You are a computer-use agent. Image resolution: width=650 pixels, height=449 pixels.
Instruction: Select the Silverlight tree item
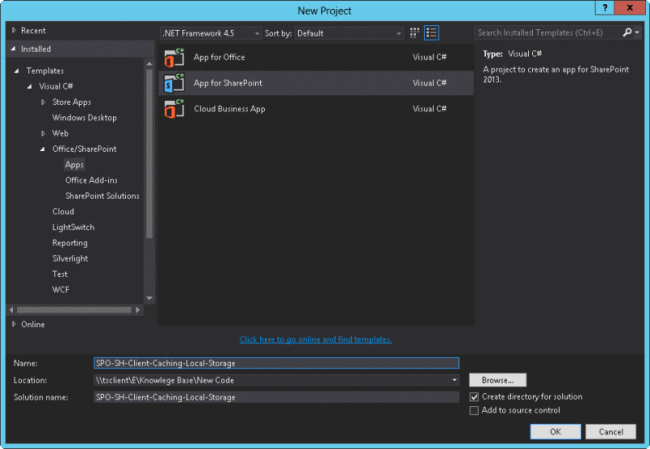[x=70, y=258]
